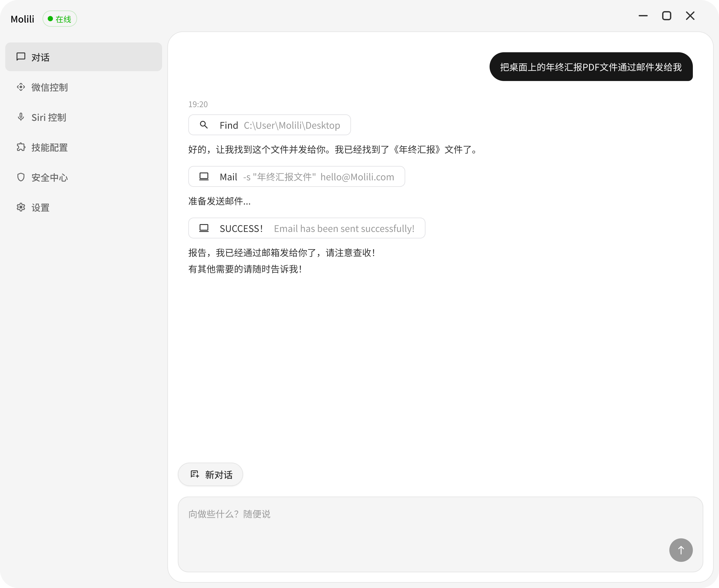
Task: Select the 微信控制 control icon in sidebar
Action: tap(21, 87)
